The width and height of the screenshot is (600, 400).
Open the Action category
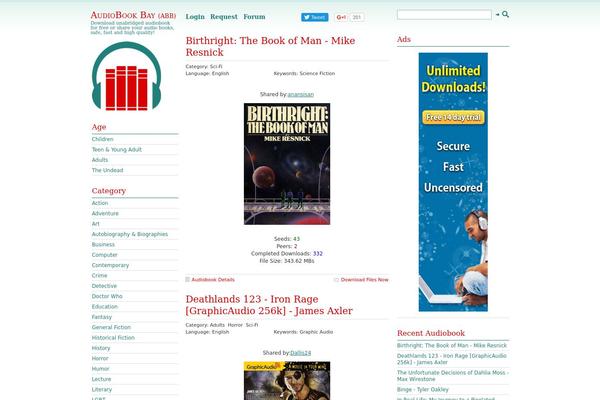pos(100,203)
